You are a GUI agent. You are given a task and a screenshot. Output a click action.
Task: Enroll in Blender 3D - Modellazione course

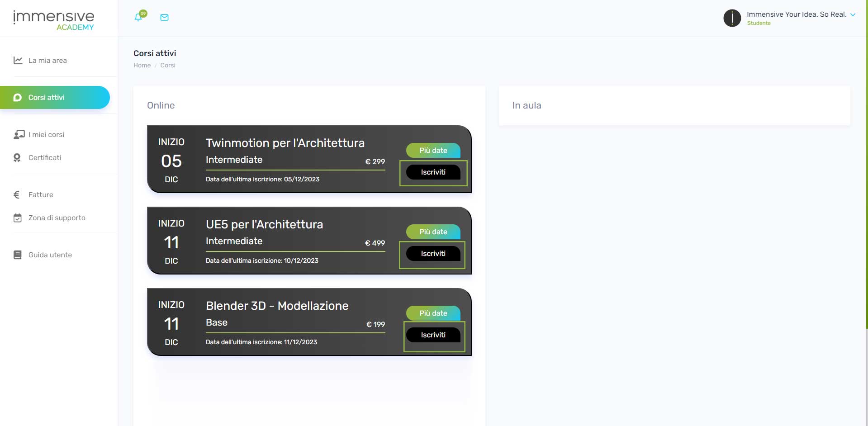tap(433, 335)
